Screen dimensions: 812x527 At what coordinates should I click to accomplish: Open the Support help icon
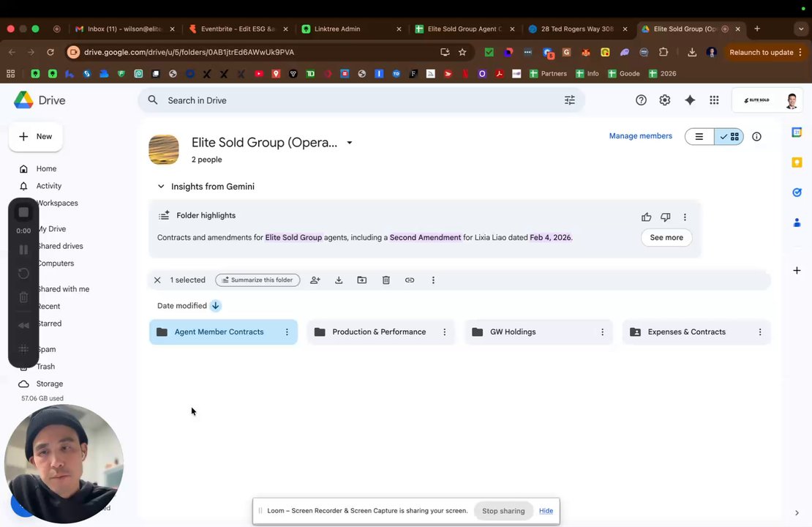641,100
